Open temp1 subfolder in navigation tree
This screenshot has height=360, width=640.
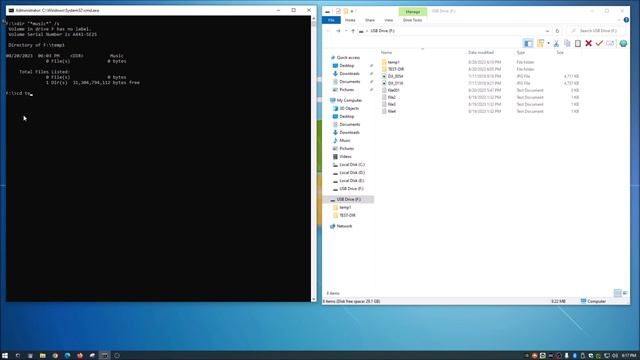tap(345, 207)
